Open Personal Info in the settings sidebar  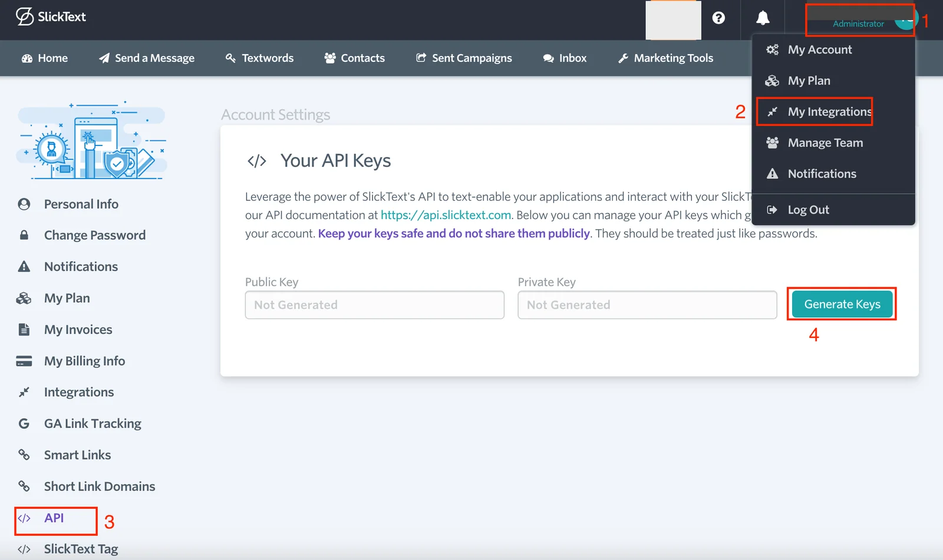(81, 204)
